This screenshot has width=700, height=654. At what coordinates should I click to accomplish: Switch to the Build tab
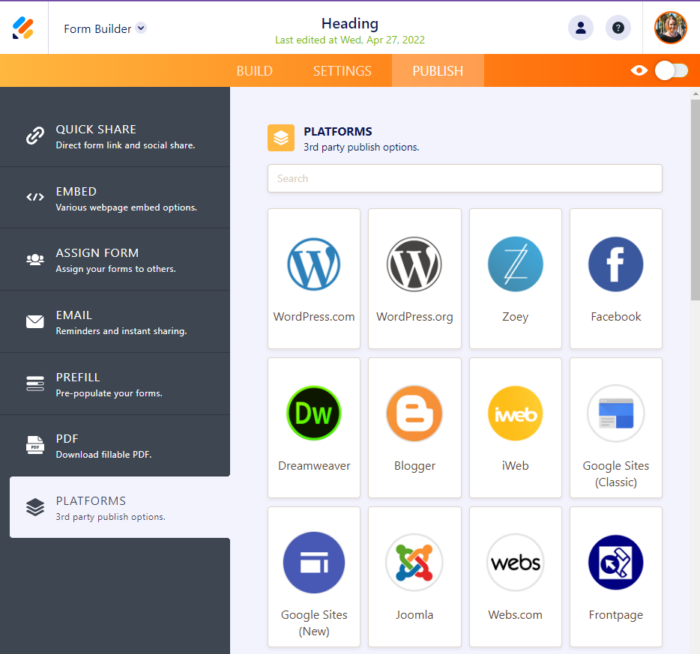[x=254, y=71]
